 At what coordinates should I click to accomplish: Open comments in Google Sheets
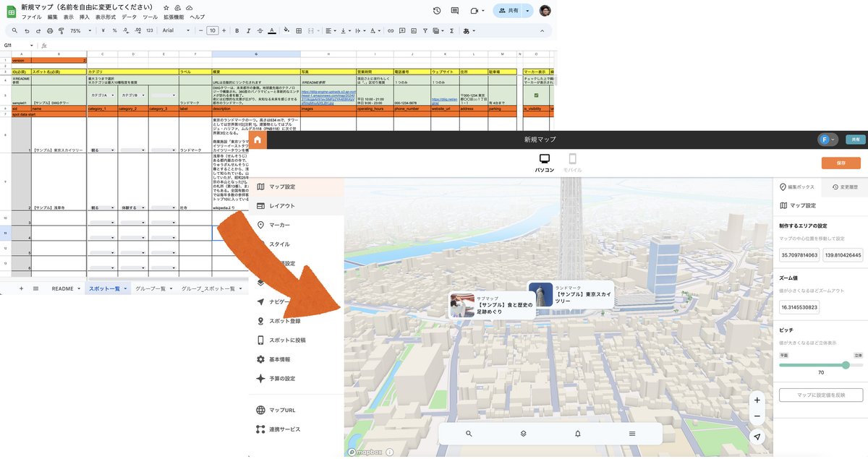point(456,11)
